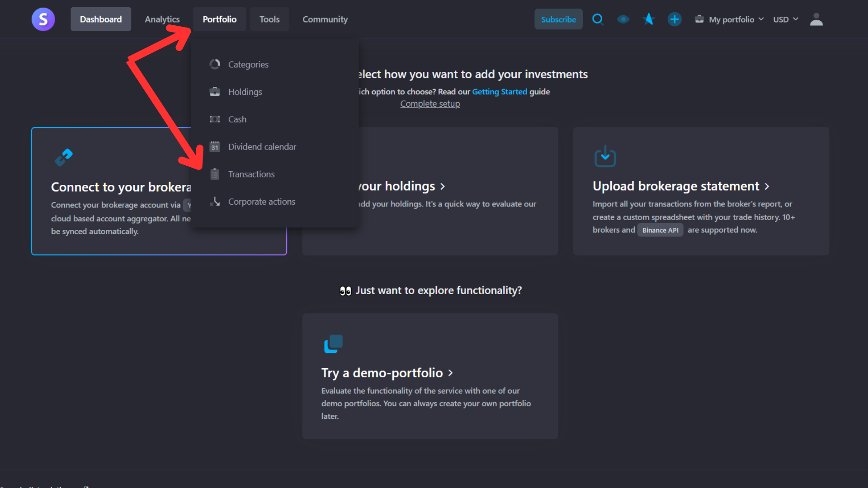The height and width of the screenshot is (488, 868).
Task: Click the blue link chain brokerage icon
Action: point(64,157)
